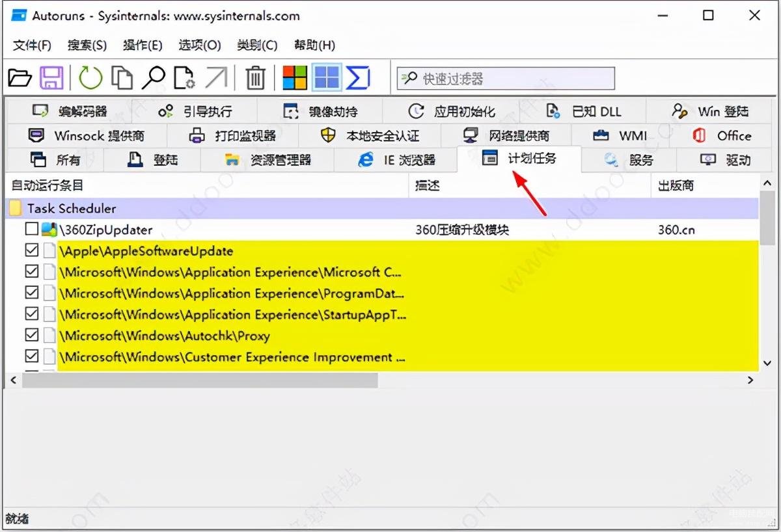This screenshot has width=781, height=532.
Task: Switch to the 已知 DLL tab
Action: coord(584,111)
